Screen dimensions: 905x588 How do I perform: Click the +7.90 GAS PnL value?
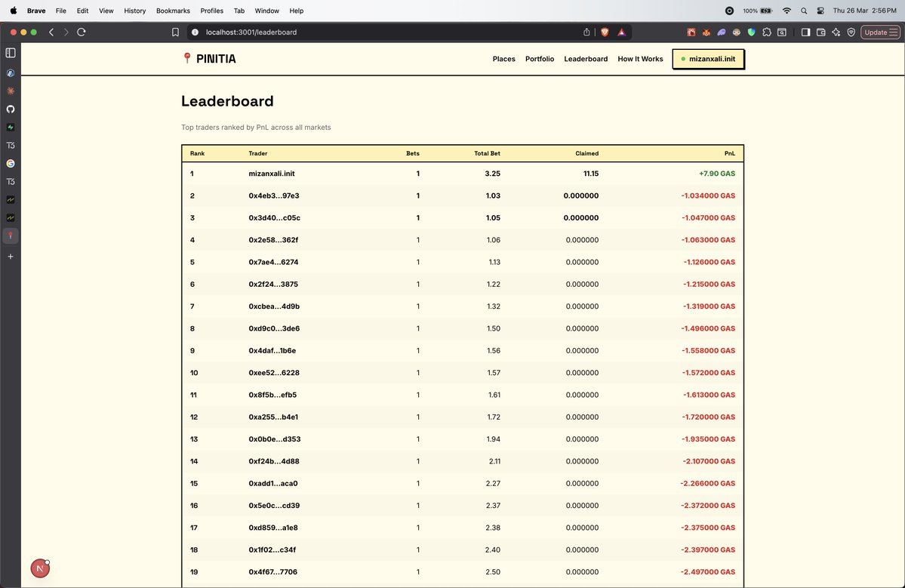pos(717,173)
